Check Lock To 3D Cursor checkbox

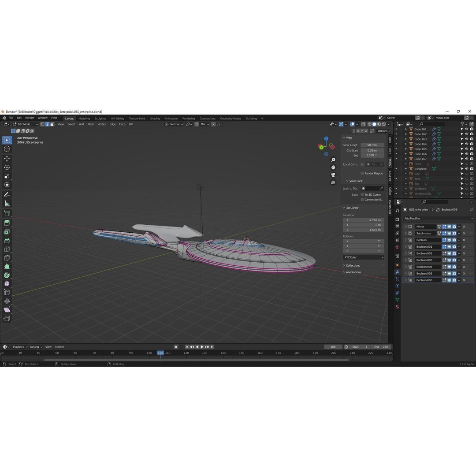[x=362, y=195]
